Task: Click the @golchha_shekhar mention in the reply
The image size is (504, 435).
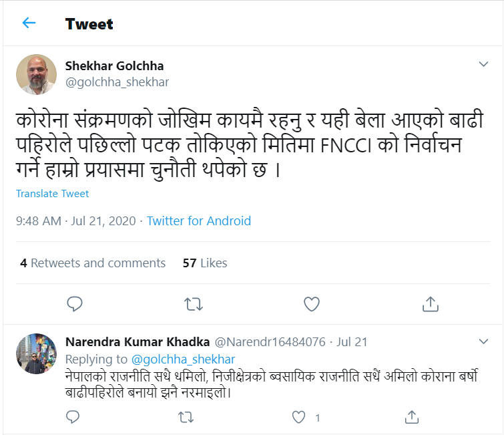Action: pyautogui.click(x=184, y=359)
